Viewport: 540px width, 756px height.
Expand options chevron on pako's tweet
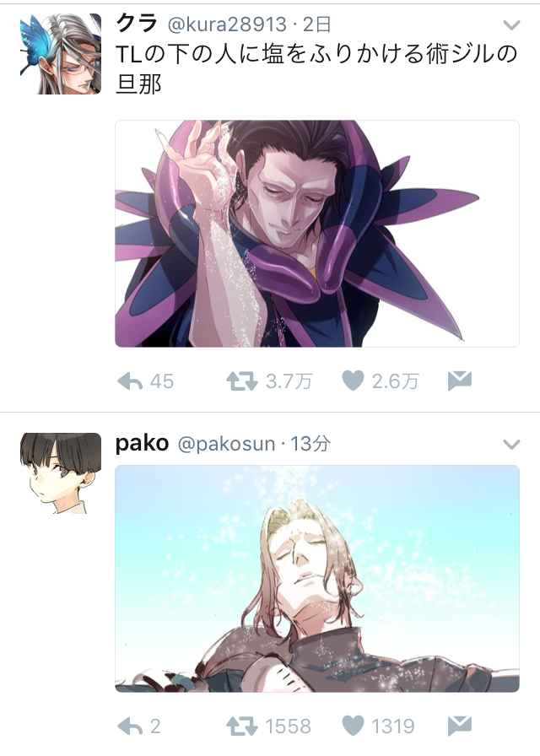point(511,444)
